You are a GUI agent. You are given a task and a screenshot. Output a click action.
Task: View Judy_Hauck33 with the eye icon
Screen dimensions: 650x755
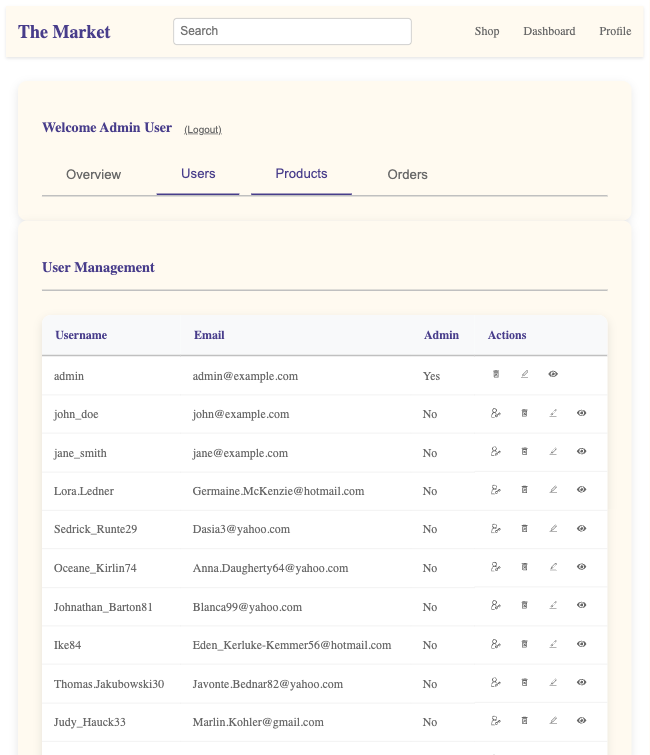pos(582,721)
